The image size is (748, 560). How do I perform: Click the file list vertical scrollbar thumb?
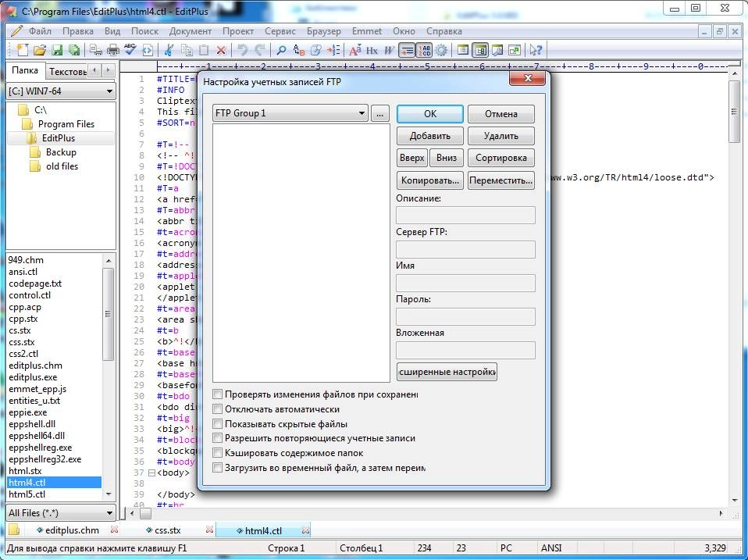[x=109, y=314]
